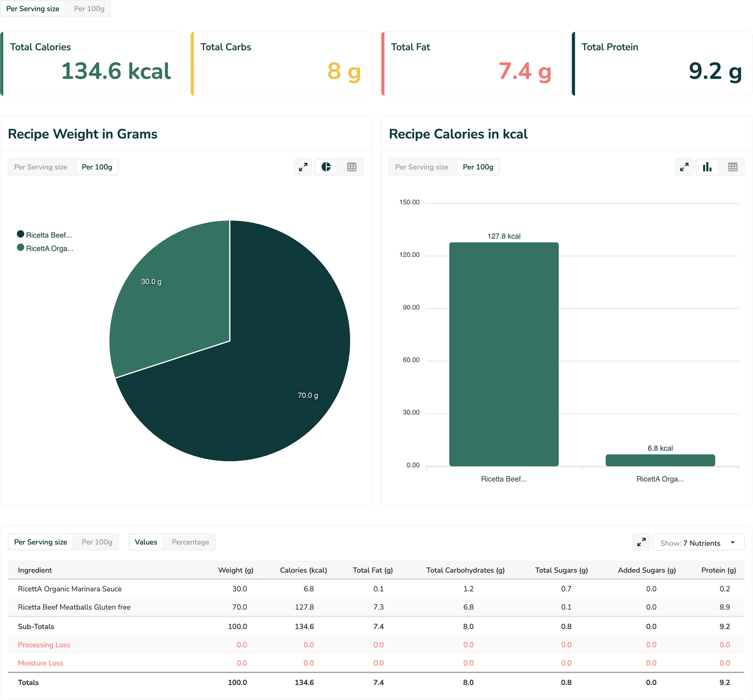
Task: Click the Sub-Totals row label
Action: click(36, 627)
